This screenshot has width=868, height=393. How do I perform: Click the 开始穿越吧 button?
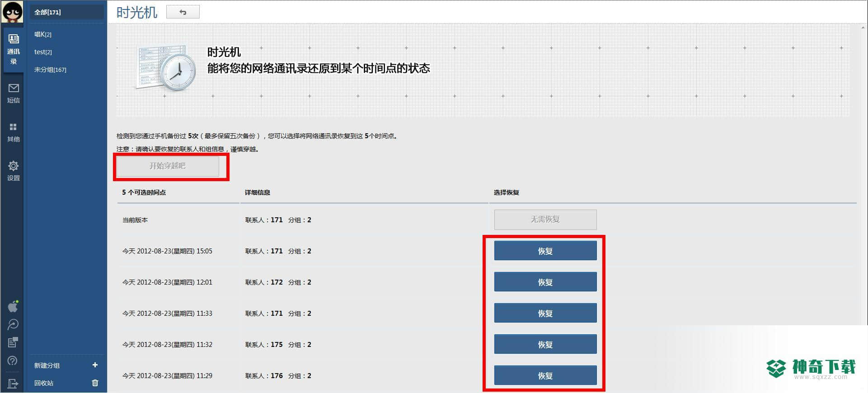168,166
